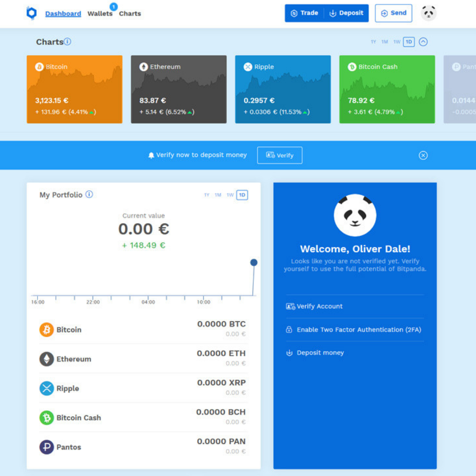This screenshot has width=476, height=476.
Task: Open the Ripple price chart card
Action: click(283, 89)
